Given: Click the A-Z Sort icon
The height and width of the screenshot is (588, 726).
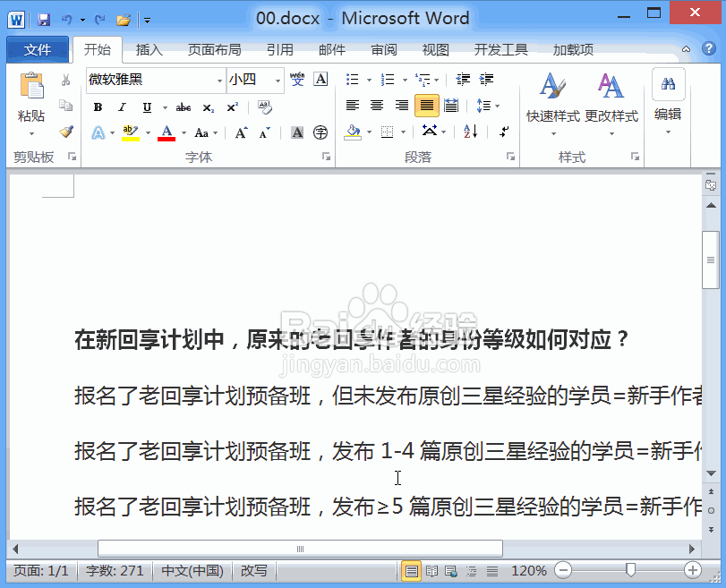Looking at the screenshot, I should [x=469, y=132].
